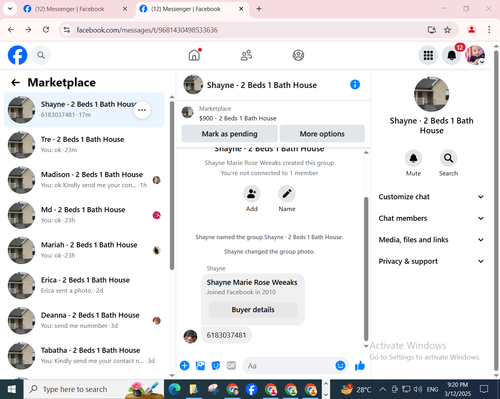Open the Facebook search magnifier icon
The image size is (500, 399).
[41, 55]
